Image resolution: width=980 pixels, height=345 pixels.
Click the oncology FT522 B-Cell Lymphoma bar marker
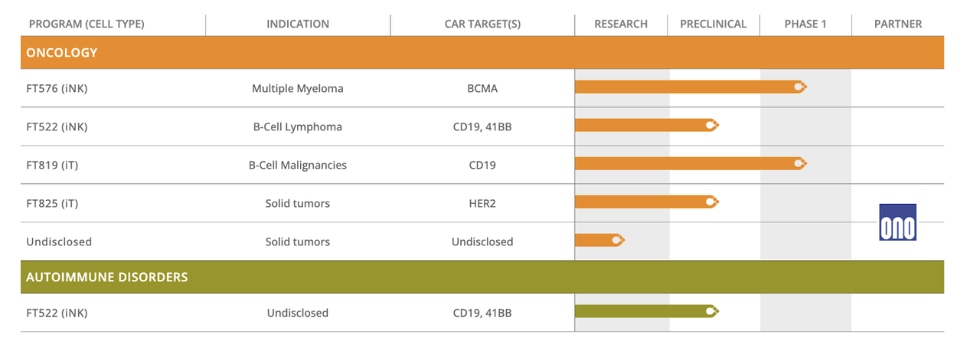click(x=712, y=125)
